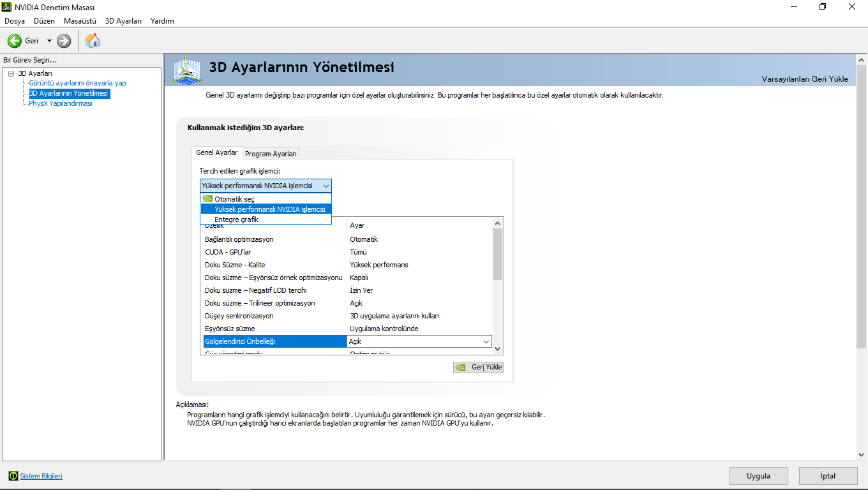
Task: Click settings list scroll up arrow
Action: [498, 223]
